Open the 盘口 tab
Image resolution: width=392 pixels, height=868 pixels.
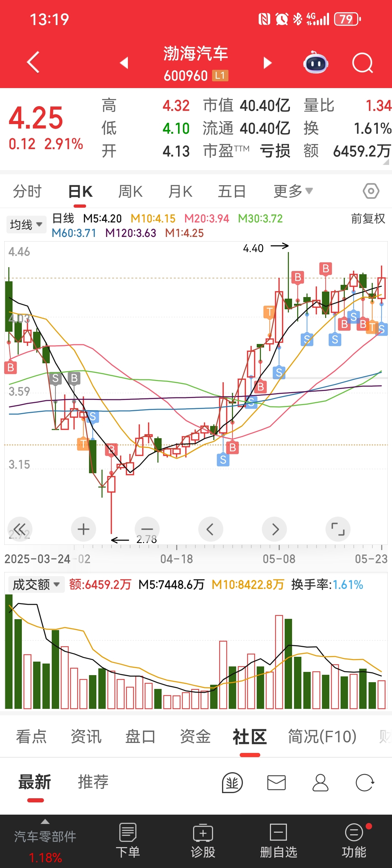pyautogui.click(x=140, y=736)
